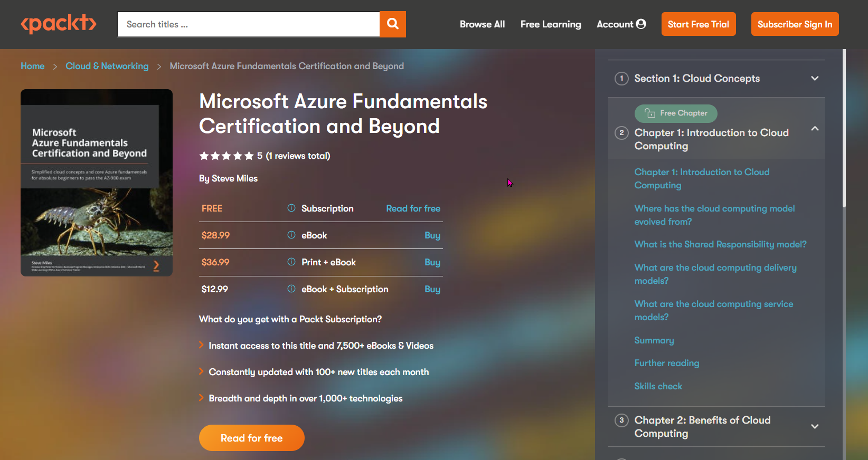Collapse Chapter 1: Introduction to Cloud Computing
This screenshot has width=868, height=460.
click(815, 129)
